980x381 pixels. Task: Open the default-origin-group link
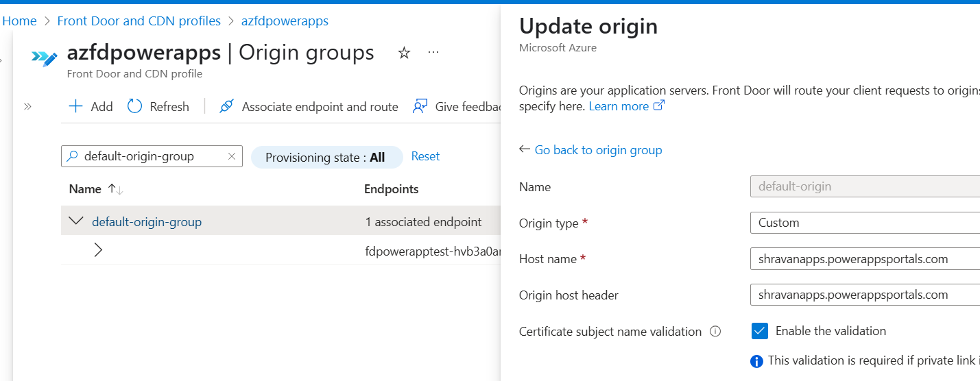pos(147,222)
